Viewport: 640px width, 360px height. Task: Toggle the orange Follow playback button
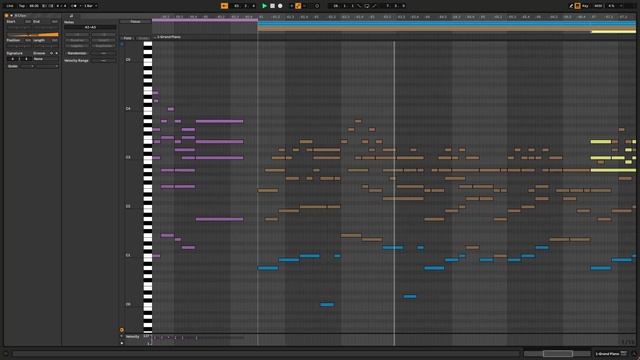coord(224,6)
